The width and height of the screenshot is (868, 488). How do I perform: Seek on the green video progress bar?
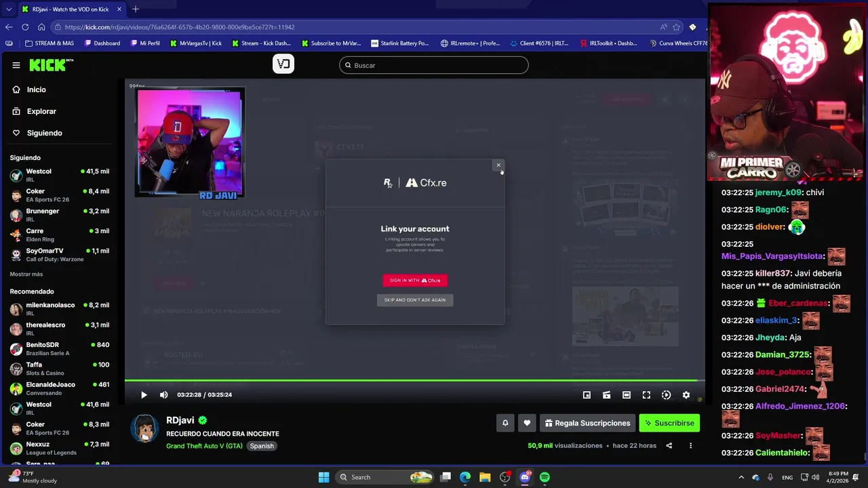click(x=415, y=380)
